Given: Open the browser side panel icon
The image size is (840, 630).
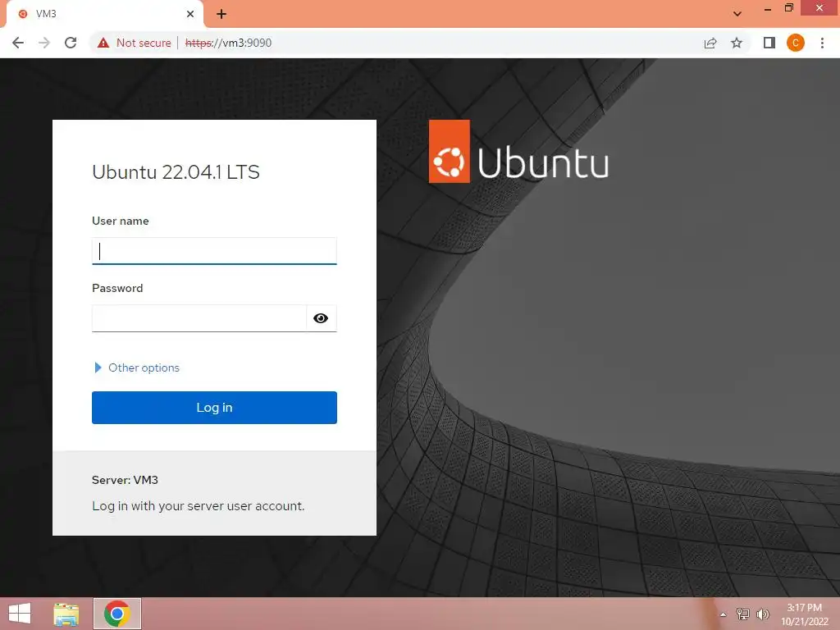Looking at the screenshot, I should pyautogui.click(x=769, y=43).
